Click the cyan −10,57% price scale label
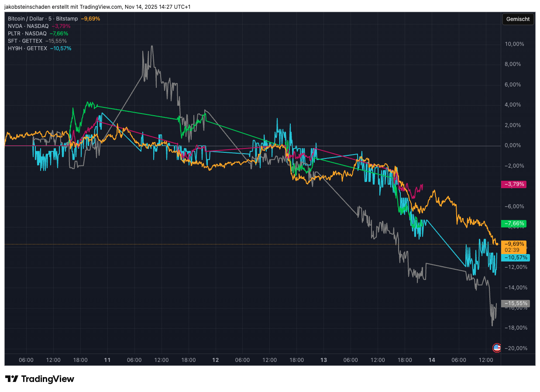Viewport: 540px width, 392px height. (x=516, y=258)
